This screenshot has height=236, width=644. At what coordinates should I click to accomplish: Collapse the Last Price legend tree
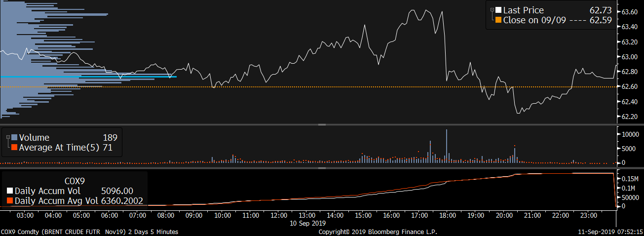492,10
